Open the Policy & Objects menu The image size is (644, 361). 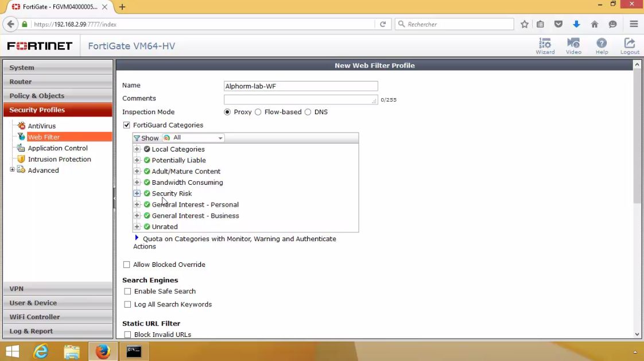pos(58,96)
